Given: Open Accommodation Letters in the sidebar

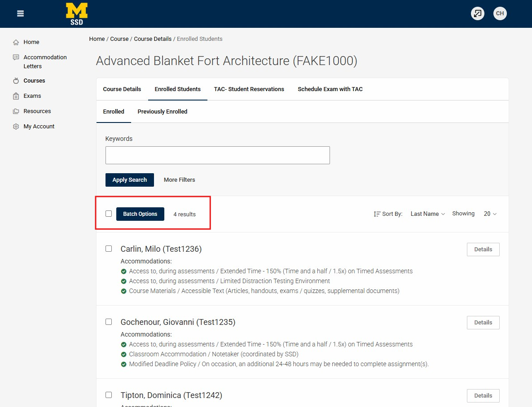Looking at the screenshot, I should (x=45, y=62).
